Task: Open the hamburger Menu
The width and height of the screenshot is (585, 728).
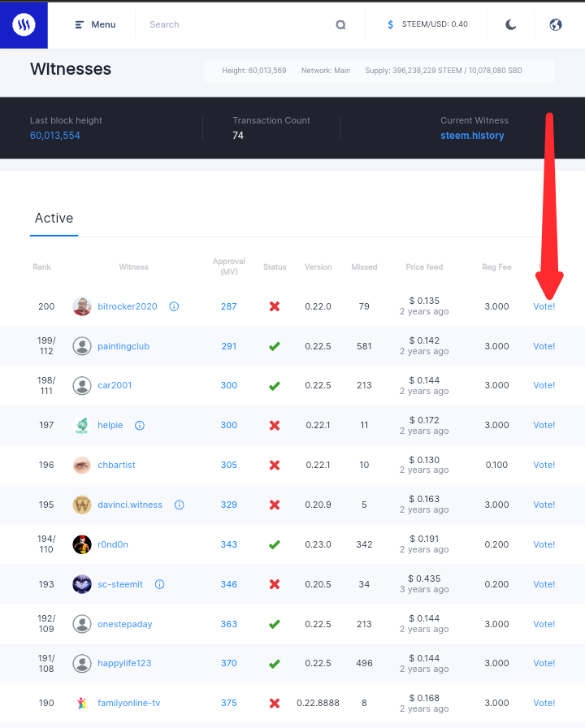Action: coord(96,24)
